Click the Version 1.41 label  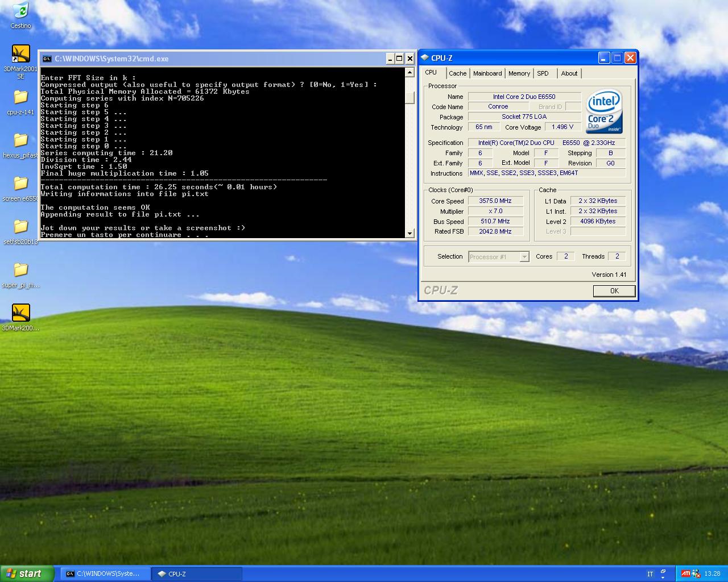[609, 275]
